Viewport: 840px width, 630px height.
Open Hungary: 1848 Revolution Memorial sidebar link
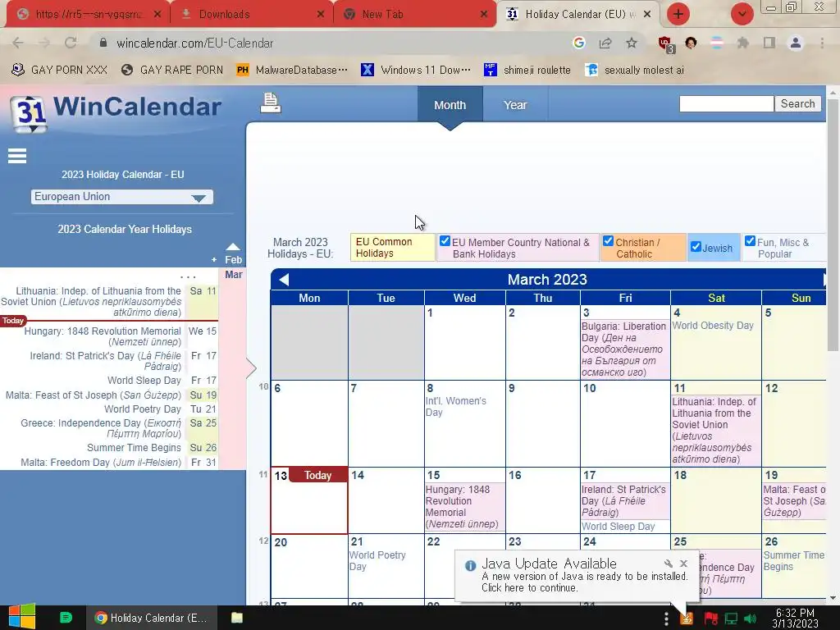click(103, 336)
